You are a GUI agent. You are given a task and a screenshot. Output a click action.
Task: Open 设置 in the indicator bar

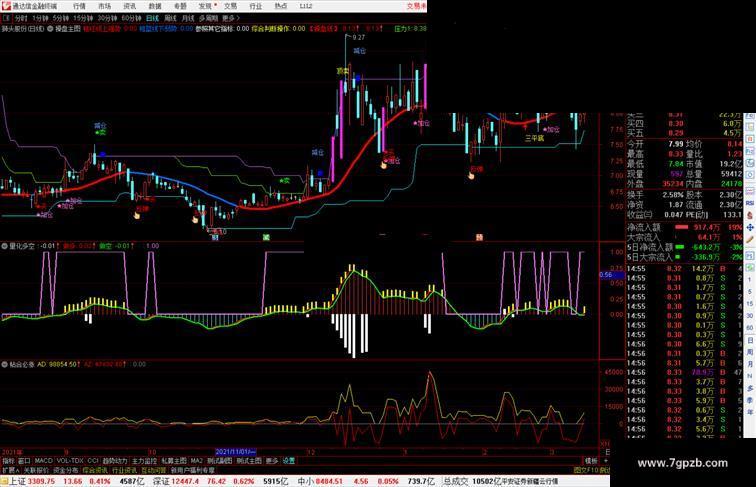pos(288,461)
